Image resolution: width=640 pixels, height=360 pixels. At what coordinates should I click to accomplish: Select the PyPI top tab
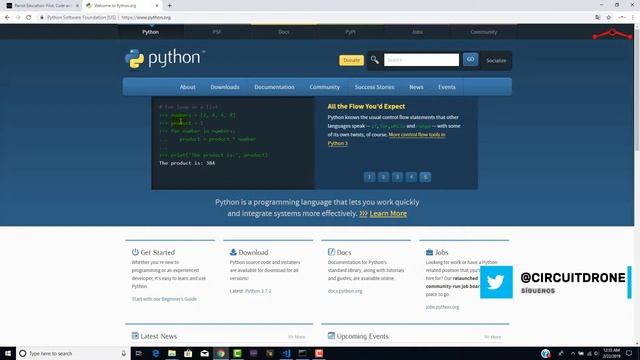[x=350, y=32]
